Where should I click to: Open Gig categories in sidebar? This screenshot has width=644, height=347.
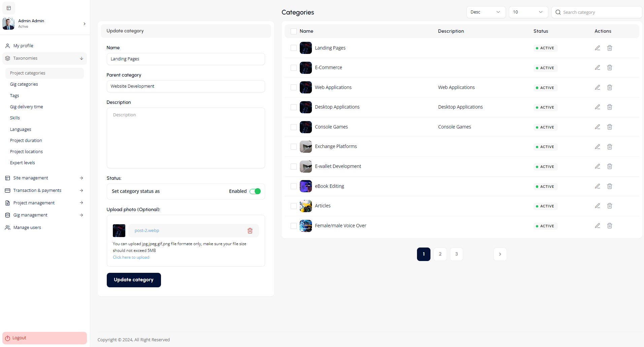point(24,84)
